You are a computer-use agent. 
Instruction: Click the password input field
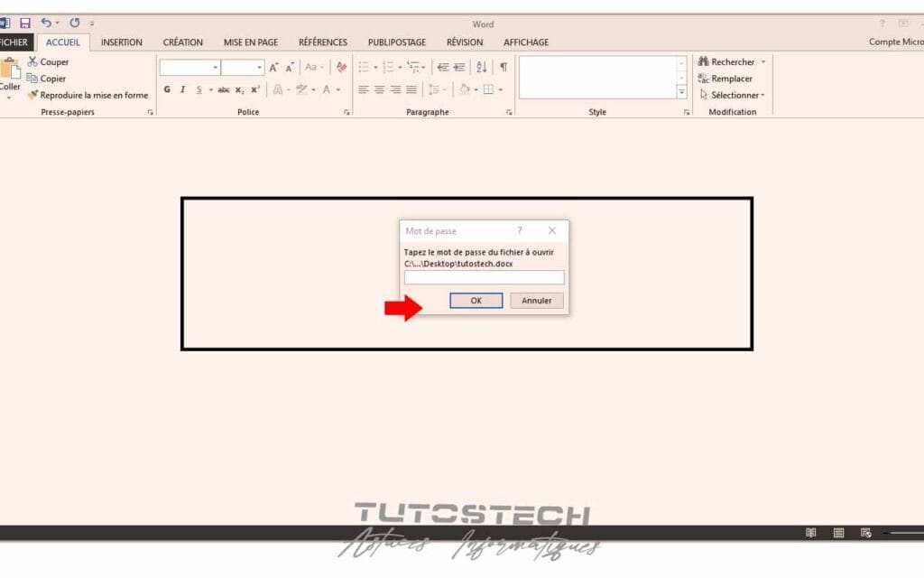(483, 277)
